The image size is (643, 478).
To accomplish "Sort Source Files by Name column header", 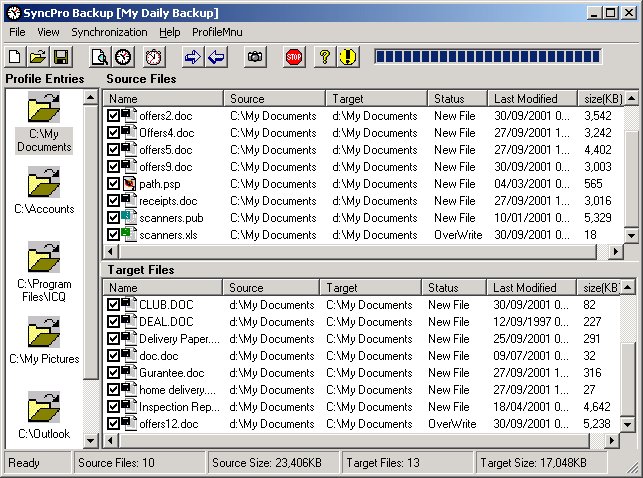I will [163, 98].
